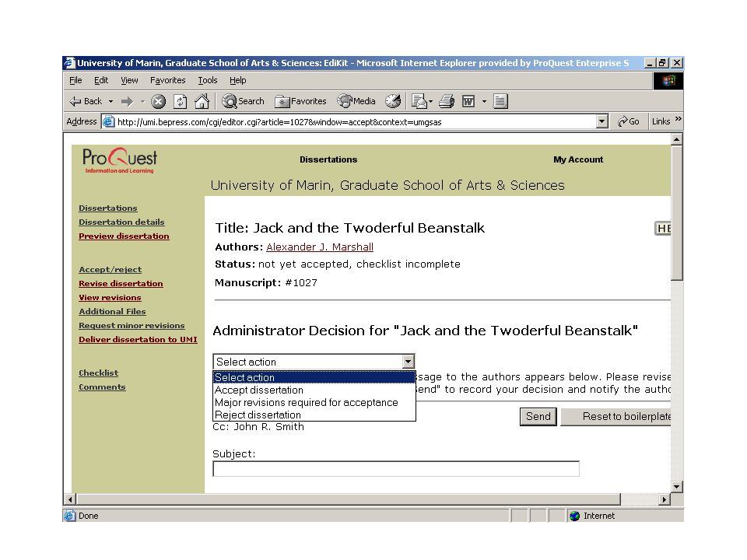The width and height of the screenshot is (747, 560).
Task: Click the Send button
Action: 538,417
